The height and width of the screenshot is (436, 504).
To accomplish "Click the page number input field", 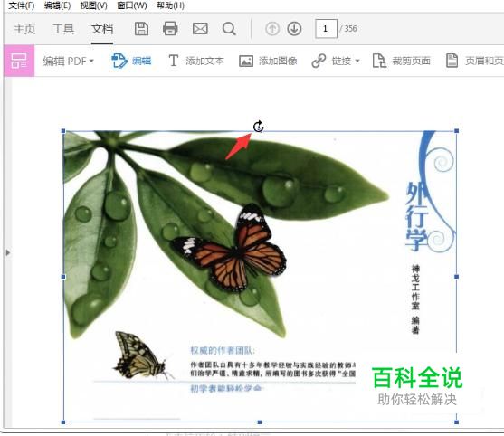I will (x=326, y=29).
